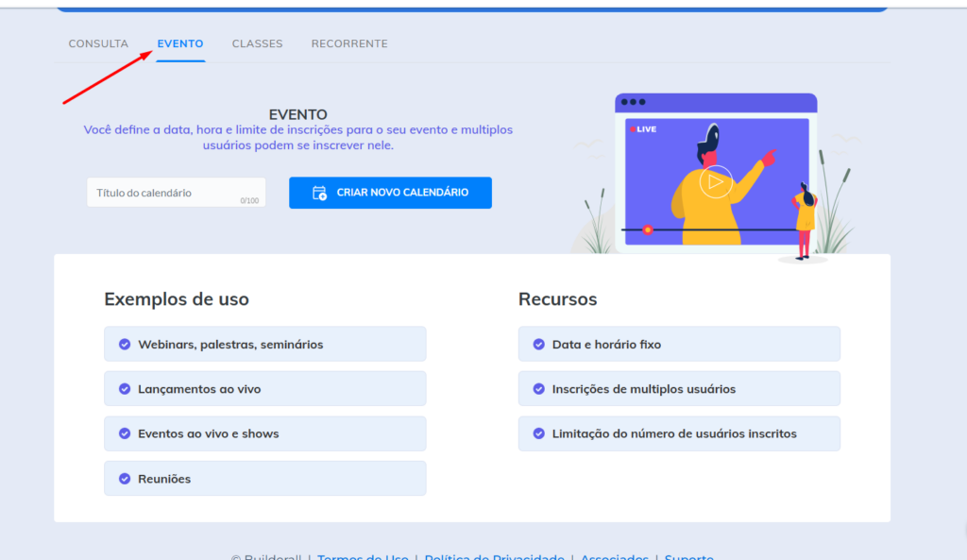Image resolution: width=967 pixels, height=560 pixels.
Task: Click the play icon in the illustration
Action: tap(716, 181)
